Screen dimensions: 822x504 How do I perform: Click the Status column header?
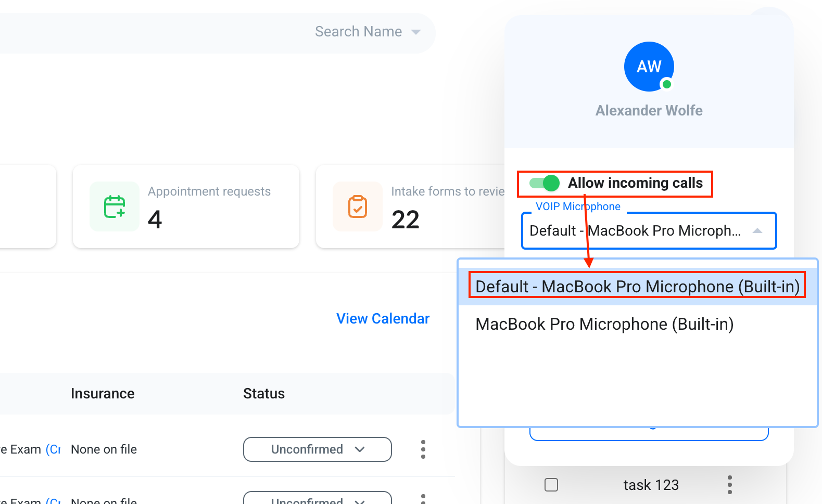tap(264, 394)
